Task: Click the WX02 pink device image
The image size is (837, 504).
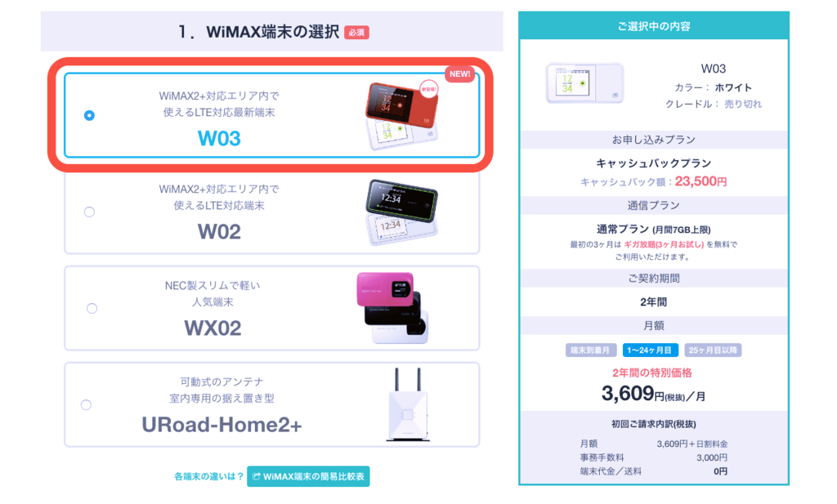Action: [392, 308]
